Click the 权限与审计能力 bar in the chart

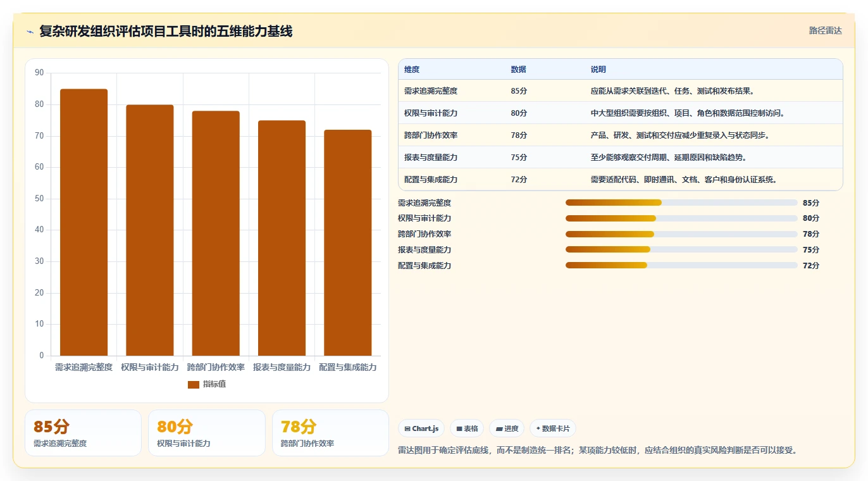point(150,230)
